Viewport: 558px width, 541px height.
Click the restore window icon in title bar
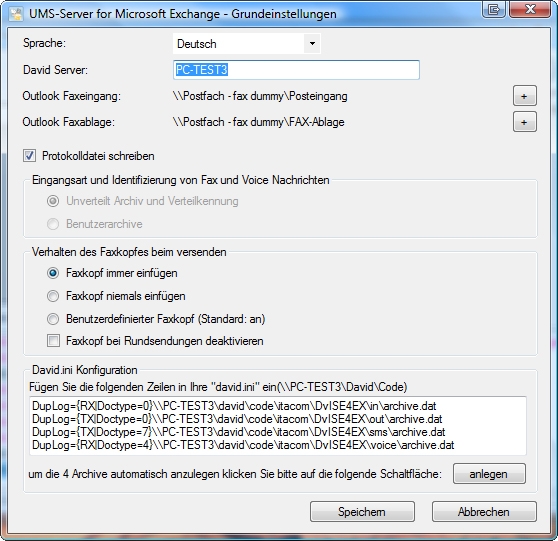click(x=494, y=9)
